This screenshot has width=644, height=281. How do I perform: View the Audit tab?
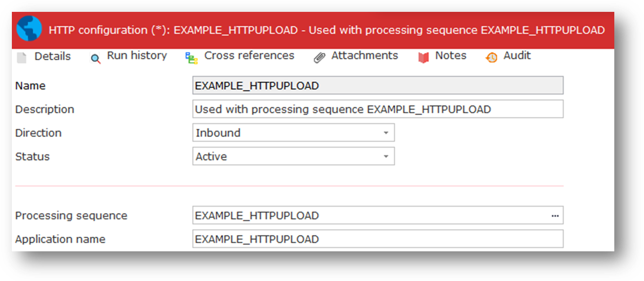click(x=517, y=56)
